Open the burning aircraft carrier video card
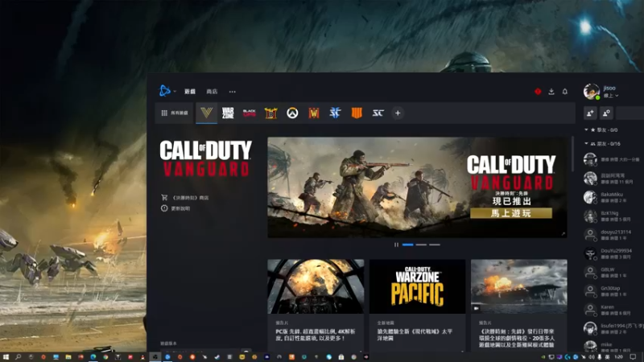Viewport: 644px width, 362px height. [519, 286]
